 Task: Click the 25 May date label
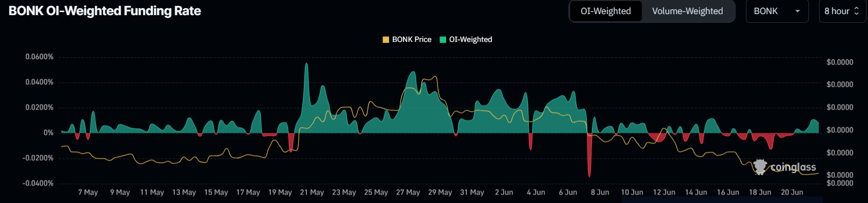coord(376,192)
